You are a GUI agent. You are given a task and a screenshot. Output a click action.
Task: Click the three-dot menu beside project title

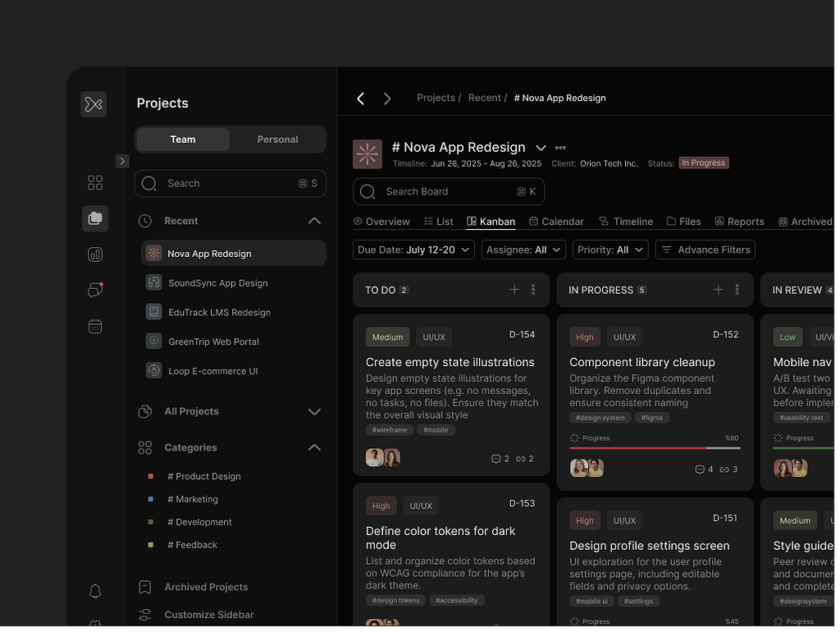(560, 148)
